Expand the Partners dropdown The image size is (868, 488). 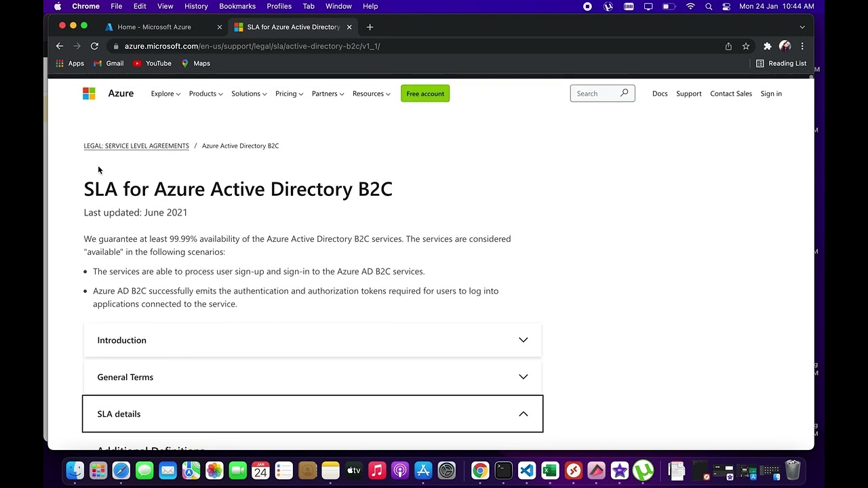(328, 94)
